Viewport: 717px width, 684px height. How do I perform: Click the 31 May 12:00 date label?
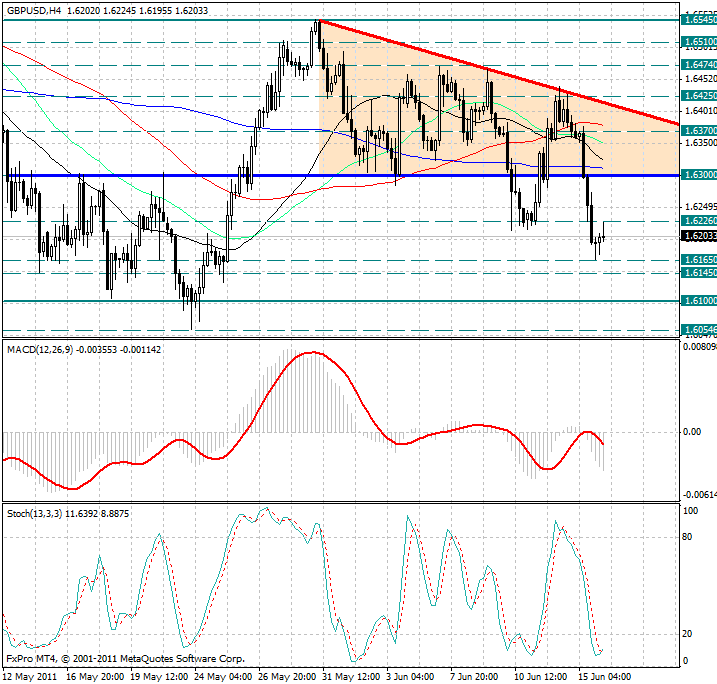coord(351,676)
